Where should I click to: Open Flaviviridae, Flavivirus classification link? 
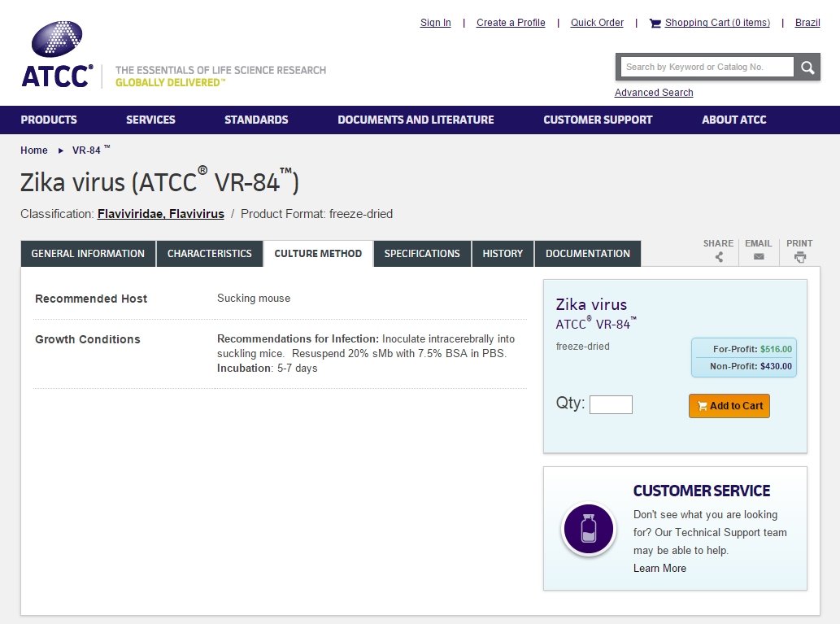click(x=161, y=214)
